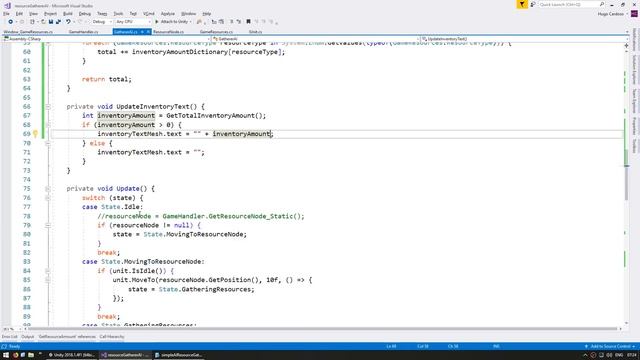Collapse the else block at line 70
The height and width of the screenshot is (360, 640).
pos(48,143)
